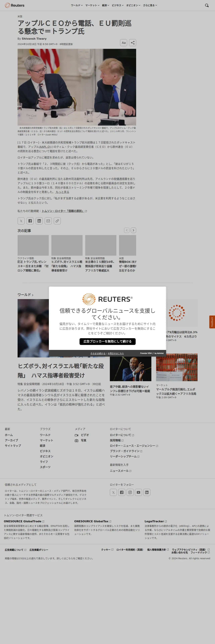The height and width of the screenshot is (644, 215).
Task: Open ニュースメール signup link
Action: pos(121,471)
